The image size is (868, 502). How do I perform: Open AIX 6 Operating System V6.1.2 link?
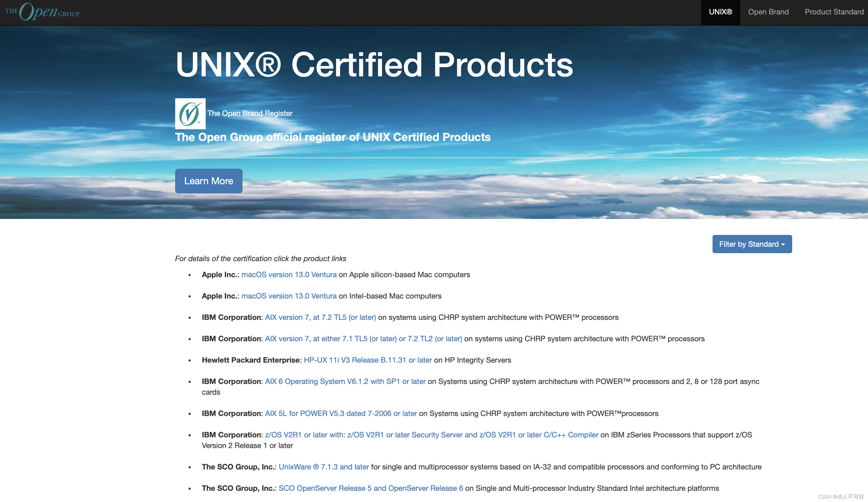[345, 382]
